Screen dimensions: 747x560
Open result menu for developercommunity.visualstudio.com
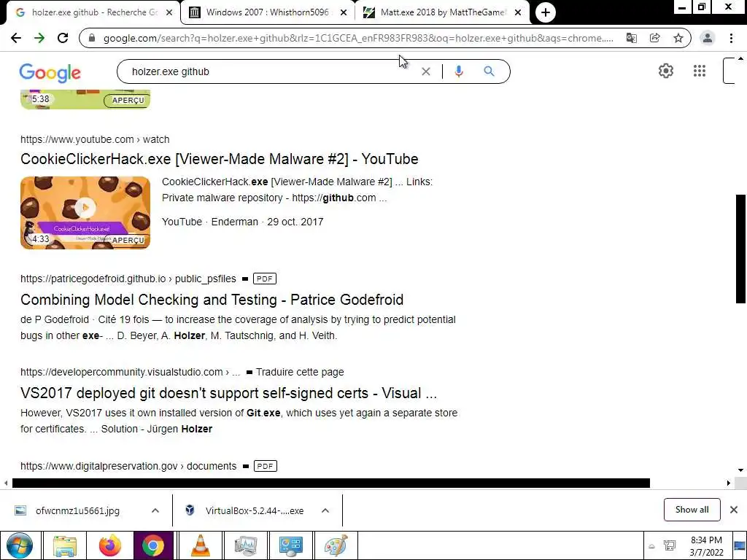[x=249, y=373]
